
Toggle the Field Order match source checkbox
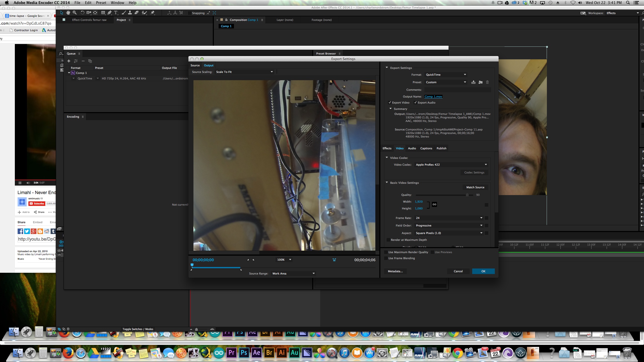pos(487,225)
